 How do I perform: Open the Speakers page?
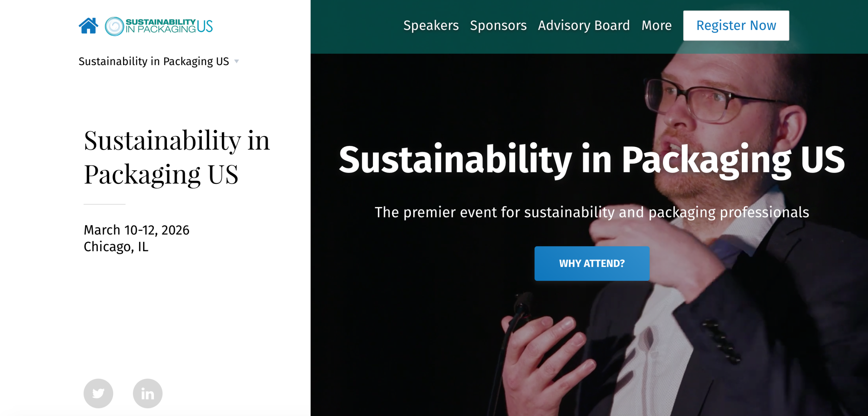431,25
